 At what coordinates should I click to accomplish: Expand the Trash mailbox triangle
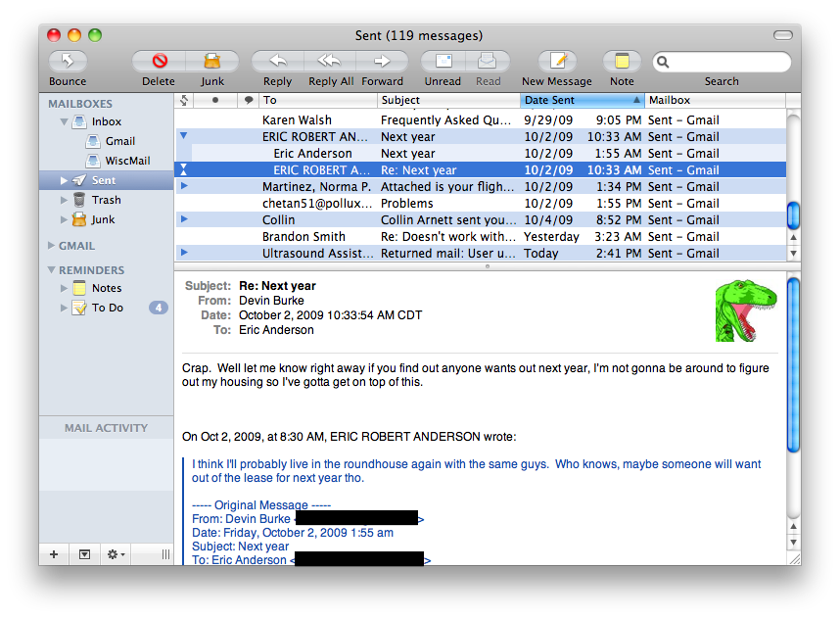coord(64,200)
